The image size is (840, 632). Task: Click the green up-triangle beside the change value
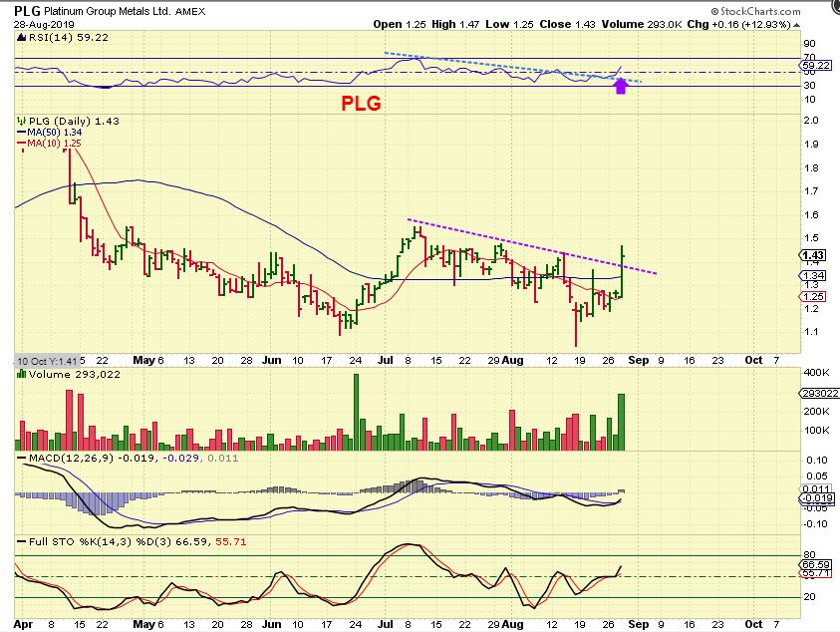pos(796,25)
